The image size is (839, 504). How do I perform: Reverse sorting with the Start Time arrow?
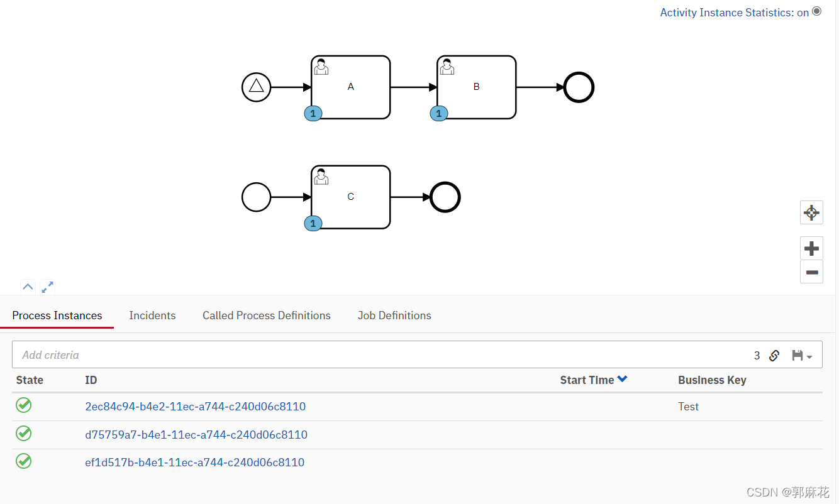click(622, 379)
